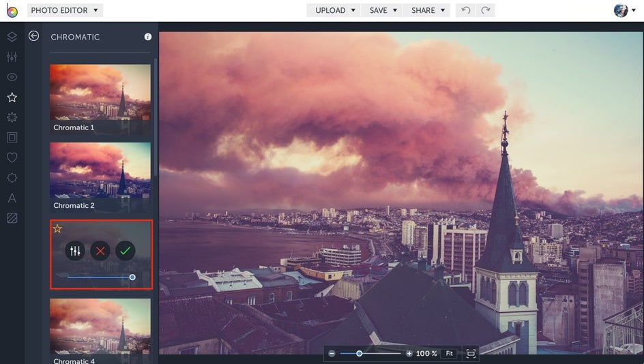Zoom out with the minus icon

[332, 353]
